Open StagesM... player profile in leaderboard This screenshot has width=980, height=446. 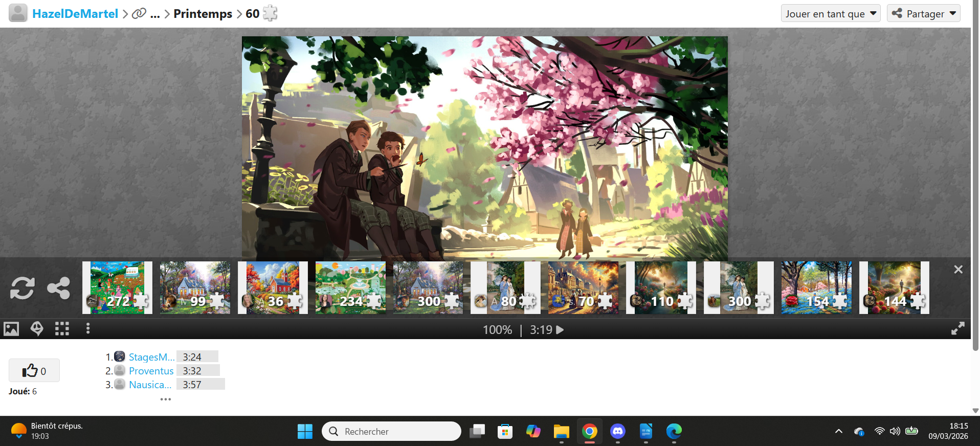tap(151, 357)
